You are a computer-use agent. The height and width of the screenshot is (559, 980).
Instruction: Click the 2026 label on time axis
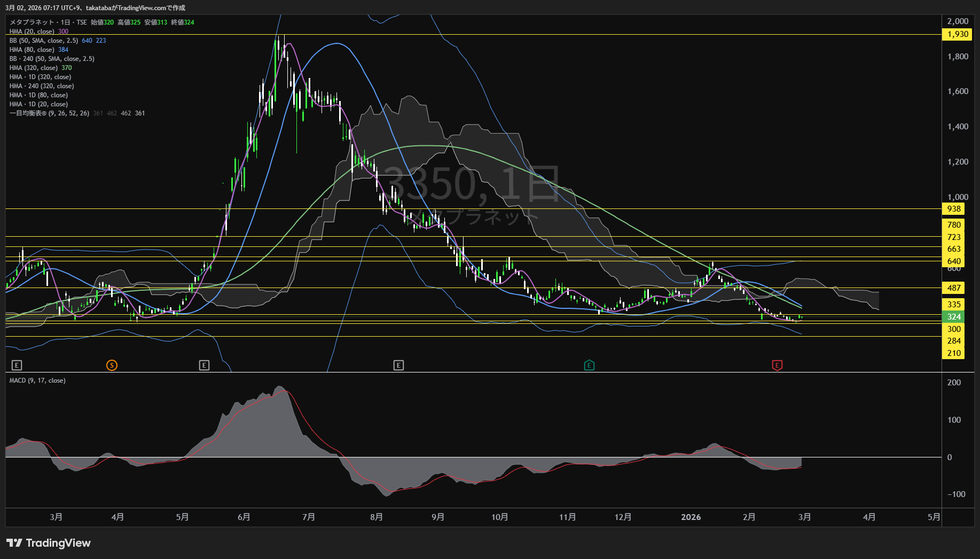coord(691,517)
